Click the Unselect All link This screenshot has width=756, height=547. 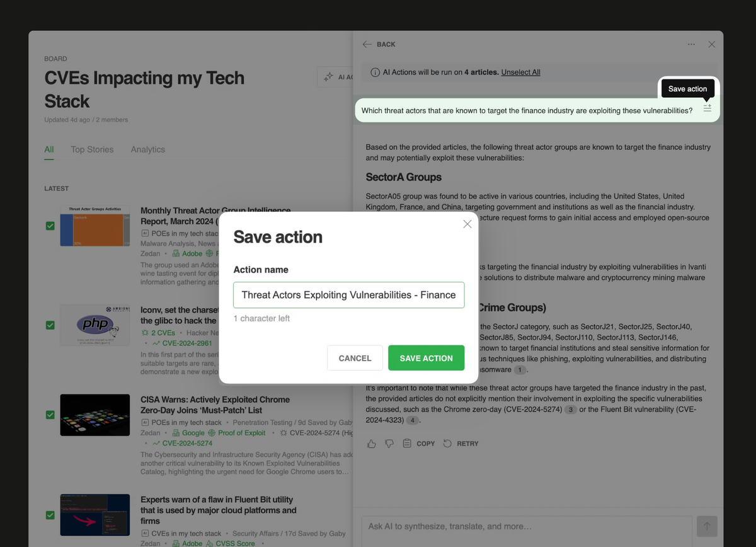(x=521, y=72)
